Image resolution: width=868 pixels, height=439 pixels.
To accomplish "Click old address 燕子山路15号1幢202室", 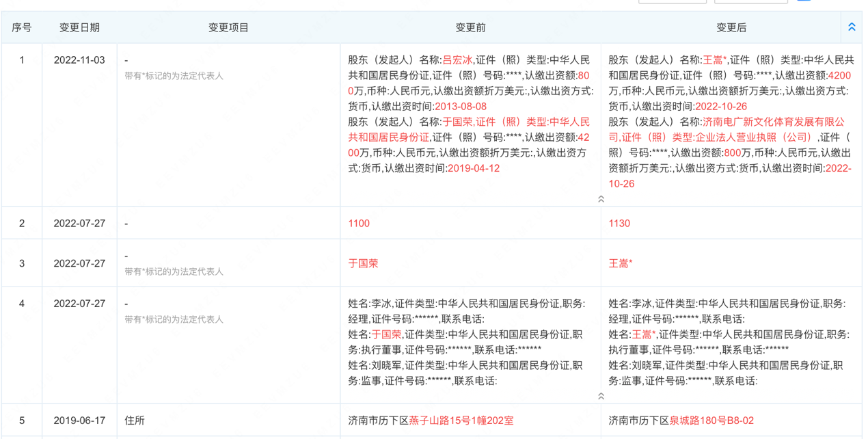I will pos(461,421).
